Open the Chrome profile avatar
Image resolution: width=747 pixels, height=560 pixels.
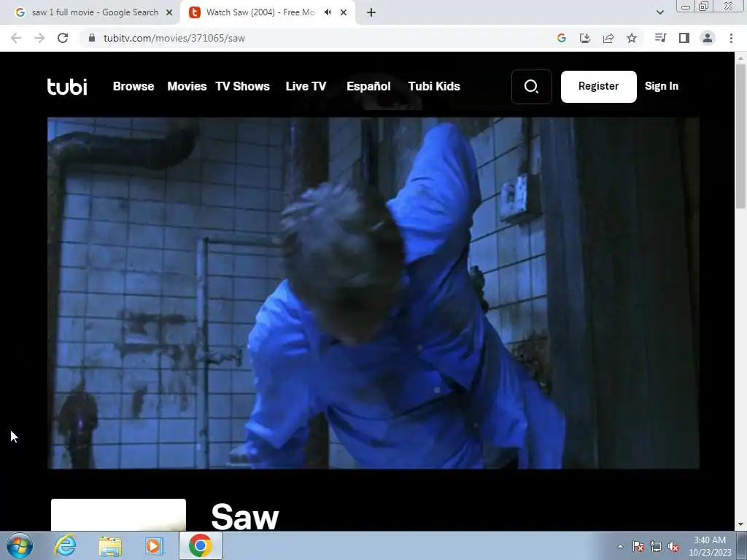point(708,38)
